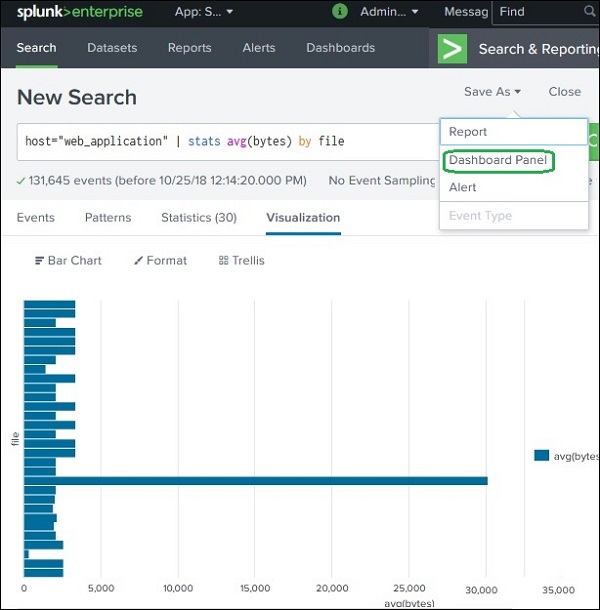Open the Format options for chart
600x610 pixels.
[x=160, y=260]
